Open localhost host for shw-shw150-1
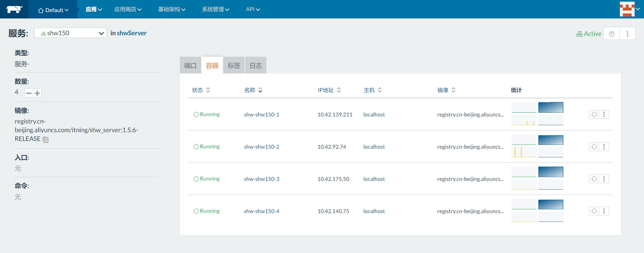The width and height of the screenshot is (644, 253). pos(374,114)
